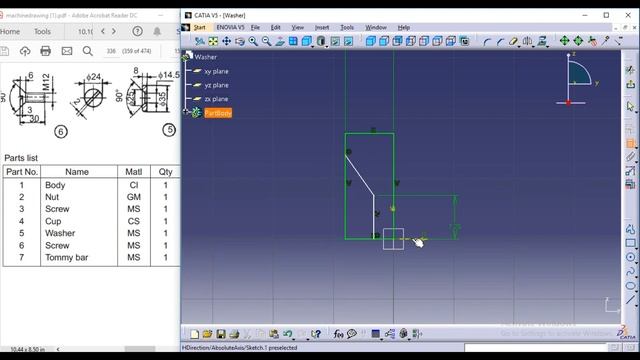The image size is (640, 360).
Task: Open the File menu
Action: [x=255, y=27]
